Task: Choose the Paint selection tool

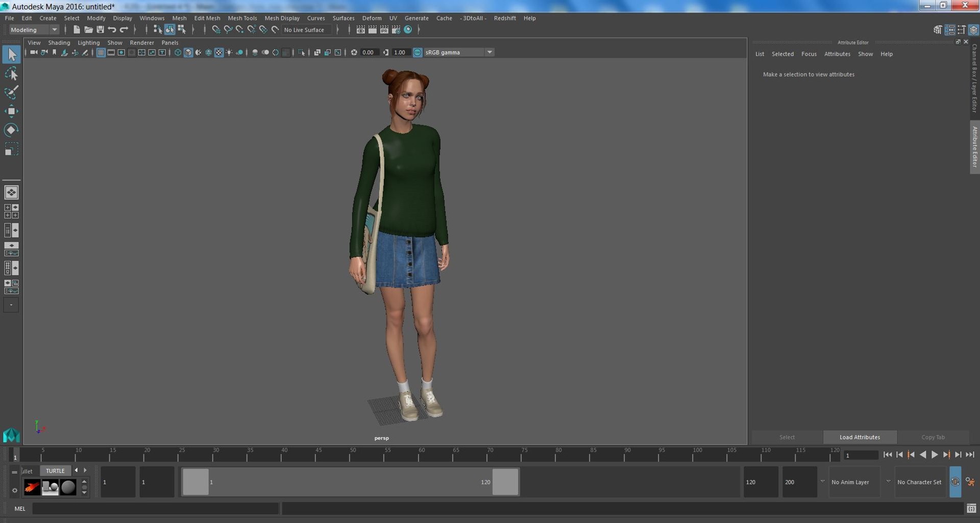Action: 11,92
